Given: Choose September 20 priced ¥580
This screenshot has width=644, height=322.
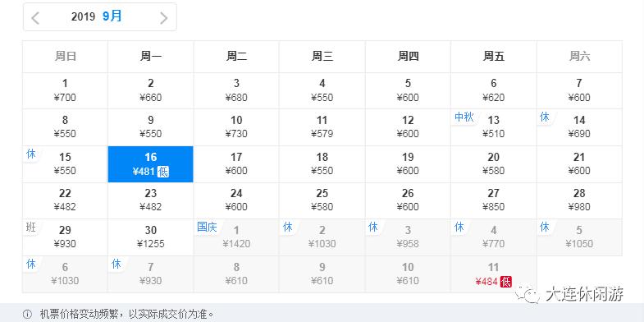Looking at the screenshot, I should [494, 164].
